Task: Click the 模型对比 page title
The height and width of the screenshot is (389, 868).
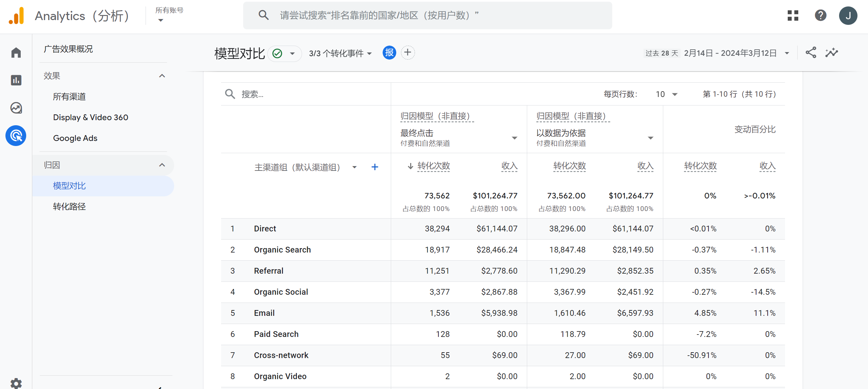Action: click(239, 53)
